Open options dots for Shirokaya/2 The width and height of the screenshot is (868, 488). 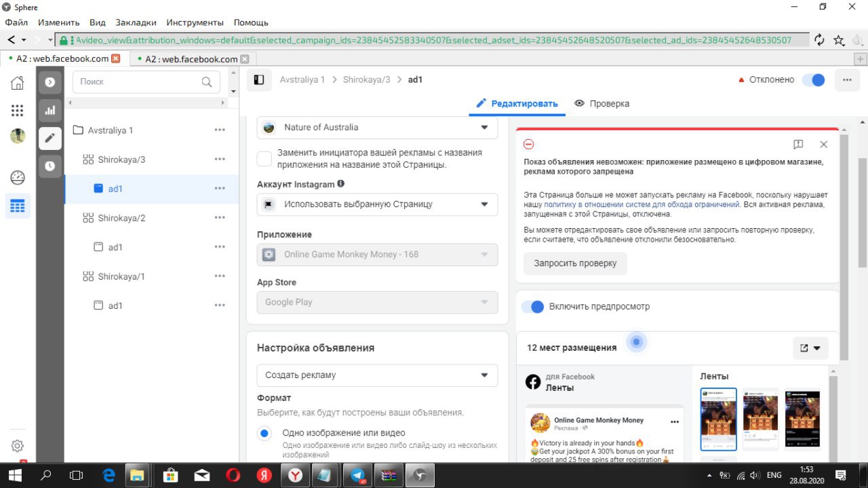tap(220, 218)
